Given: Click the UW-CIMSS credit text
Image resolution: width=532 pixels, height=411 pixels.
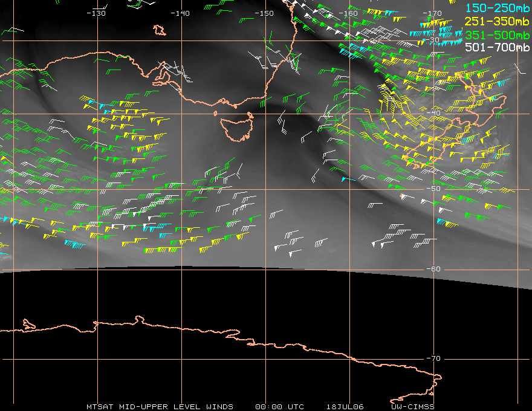Looking at the screenshot, I should point(412,407).
